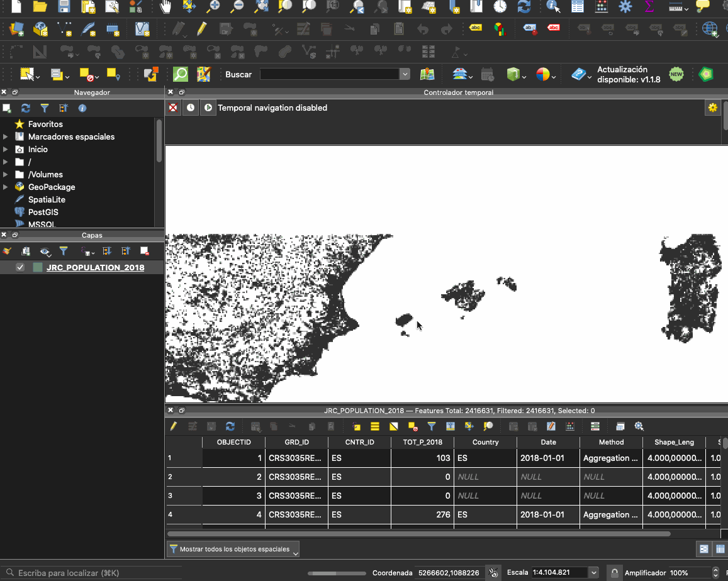Sort table by TOT_P_2018 column header
The width and height of the screenshot is (728, 581).
[x=422, y=442]
